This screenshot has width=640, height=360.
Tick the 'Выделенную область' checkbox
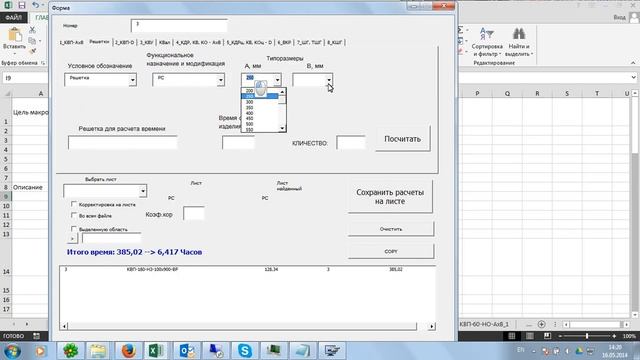pyautogui.click(x=74, y=229)
